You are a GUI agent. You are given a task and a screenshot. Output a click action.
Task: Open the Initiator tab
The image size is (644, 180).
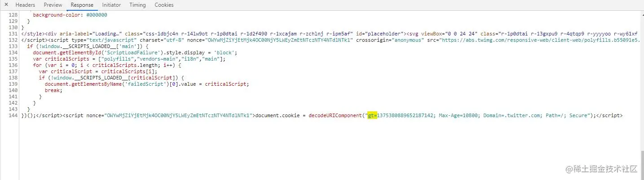[111, 5]
